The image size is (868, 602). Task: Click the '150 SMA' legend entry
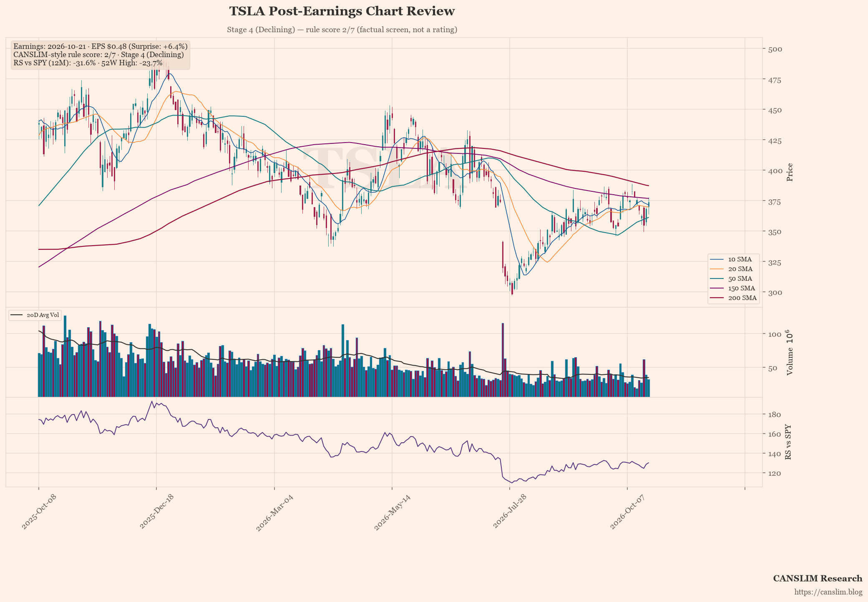click(x=733, y=288)
